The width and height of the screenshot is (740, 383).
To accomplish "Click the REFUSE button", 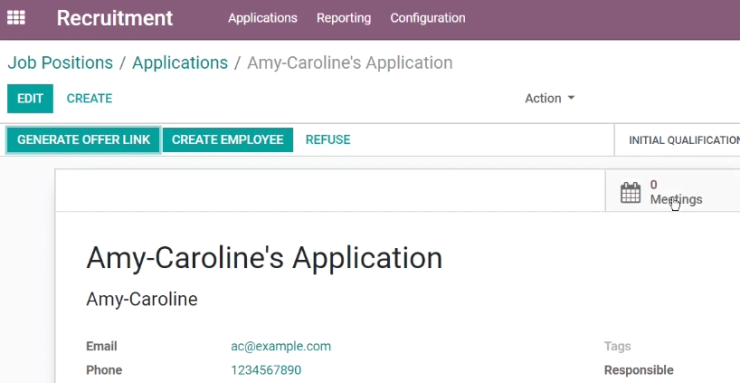I will coord(328,140).
